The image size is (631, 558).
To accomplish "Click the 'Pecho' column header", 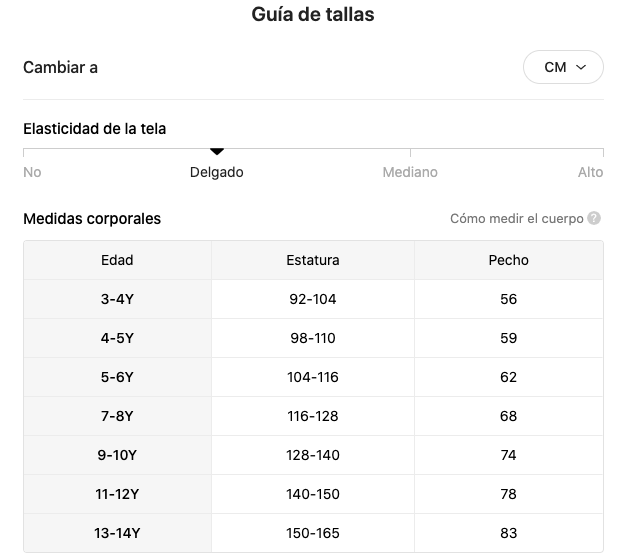I will click(509, 260).
